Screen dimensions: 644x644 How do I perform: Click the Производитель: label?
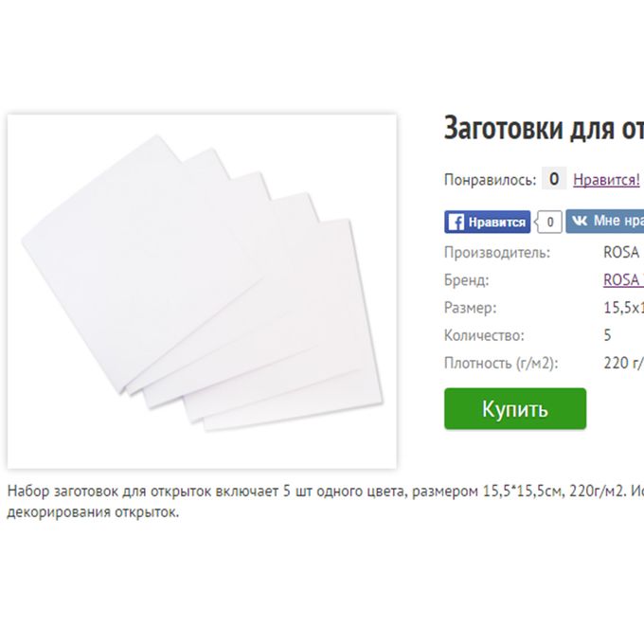pos(497,252)
